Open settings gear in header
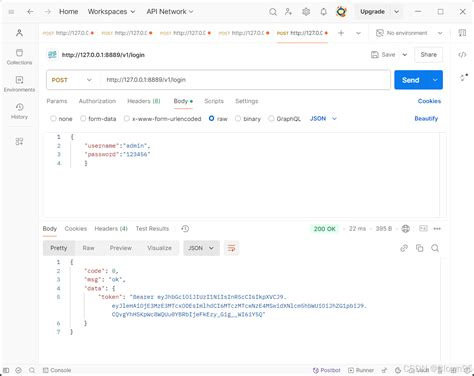This screenshot has height=376, width=474. tap(306, 12)
